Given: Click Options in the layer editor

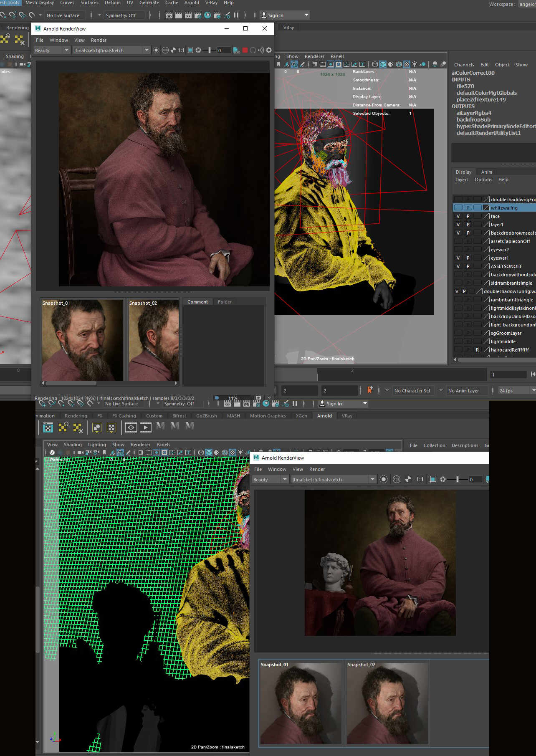Looking at the screenshot, I should pos(483,180).
